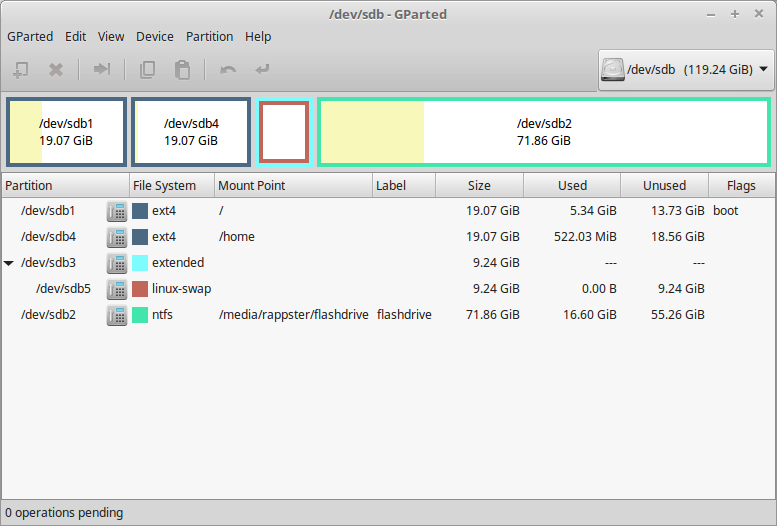Select the /dev/sdb4 block in disk map
The width and height of the screenshot is (777, 526).
click(x=191, y=132)
